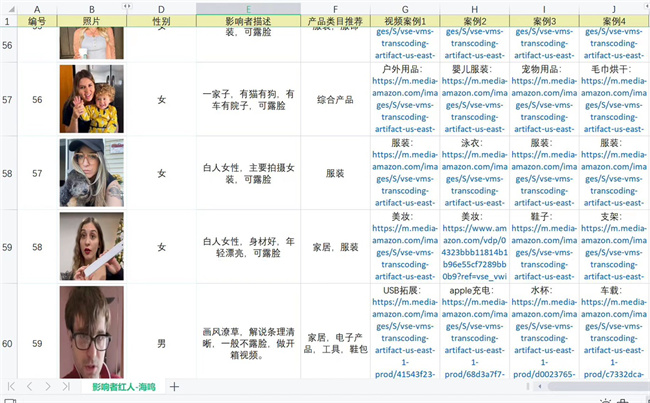Click the horizontal scrollbar left arrow
Screen dimensions: 650x403
coord(540,386)
